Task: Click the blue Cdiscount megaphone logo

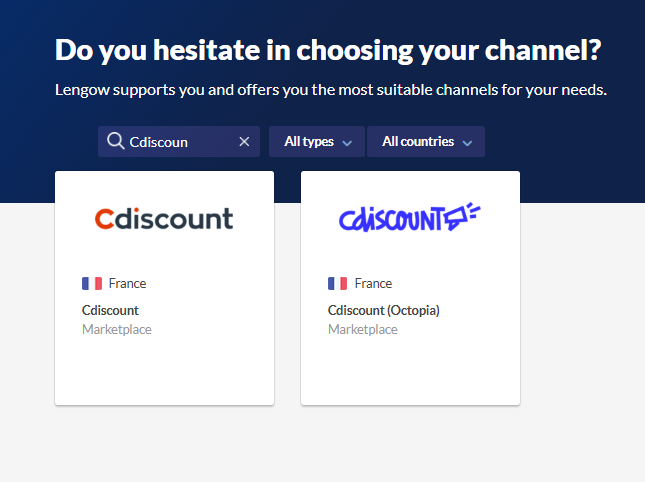Action: point(410,217)
